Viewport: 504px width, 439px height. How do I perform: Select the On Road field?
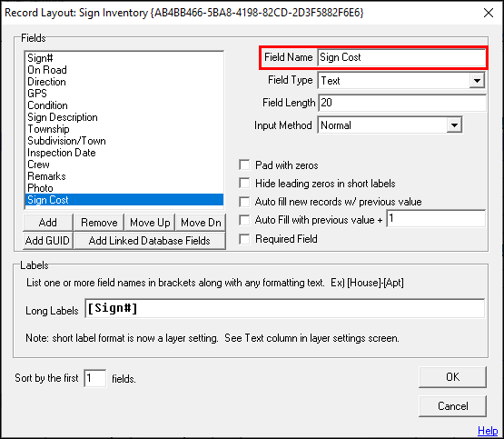124,70
